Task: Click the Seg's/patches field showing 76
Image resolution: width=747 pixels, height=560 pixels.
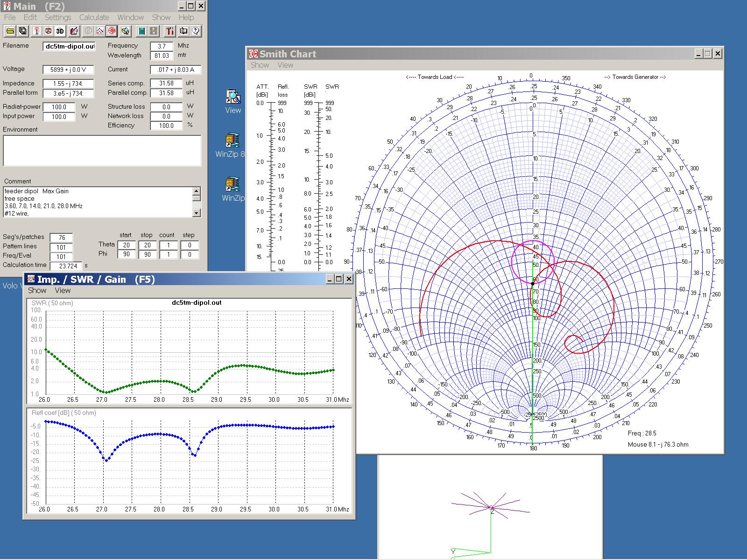Action: point(61,238)
